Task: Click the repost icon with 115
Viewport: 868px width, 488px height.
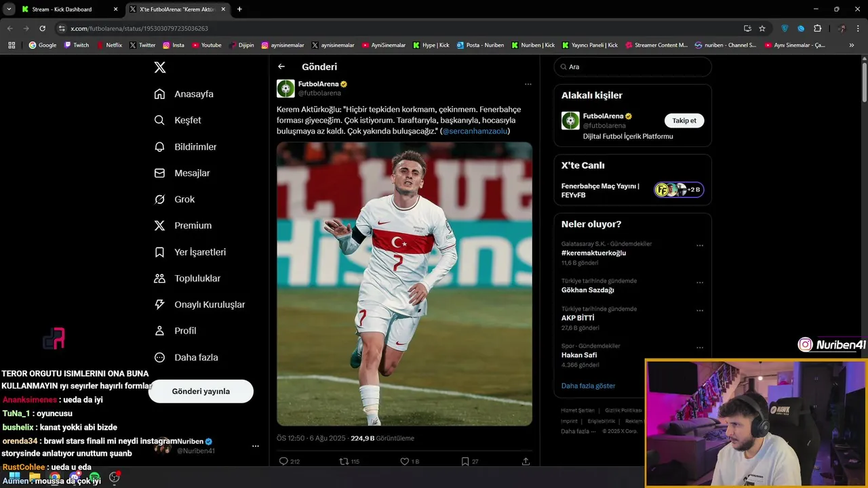Action: (x=344, y=462)
